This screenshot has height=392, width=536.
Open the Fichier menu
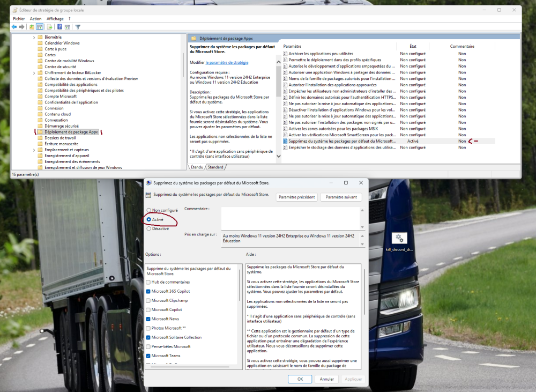(x=19, y=19)
